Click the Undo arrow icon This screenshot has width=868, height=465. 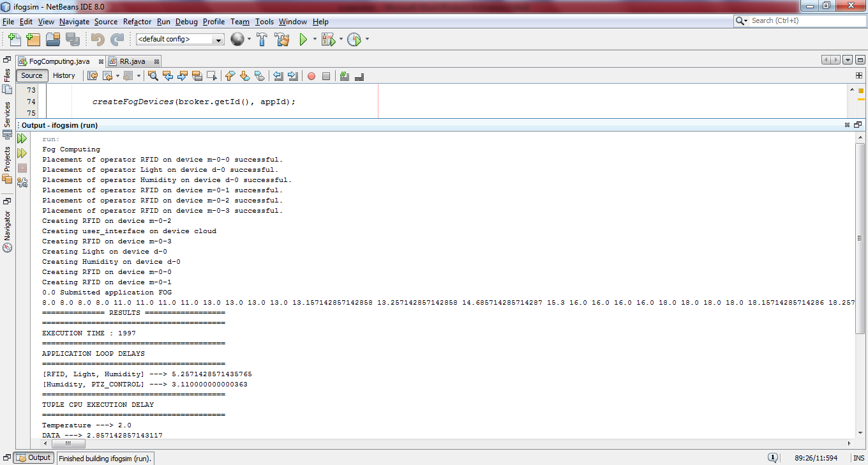98,40
